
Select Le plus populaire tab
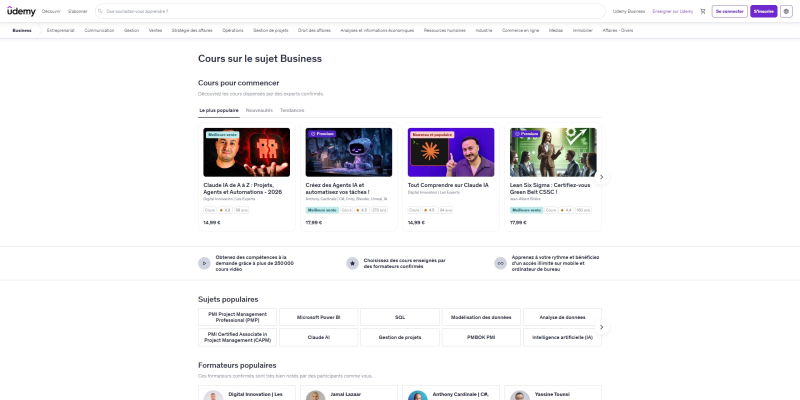click(x=219, y=110)
